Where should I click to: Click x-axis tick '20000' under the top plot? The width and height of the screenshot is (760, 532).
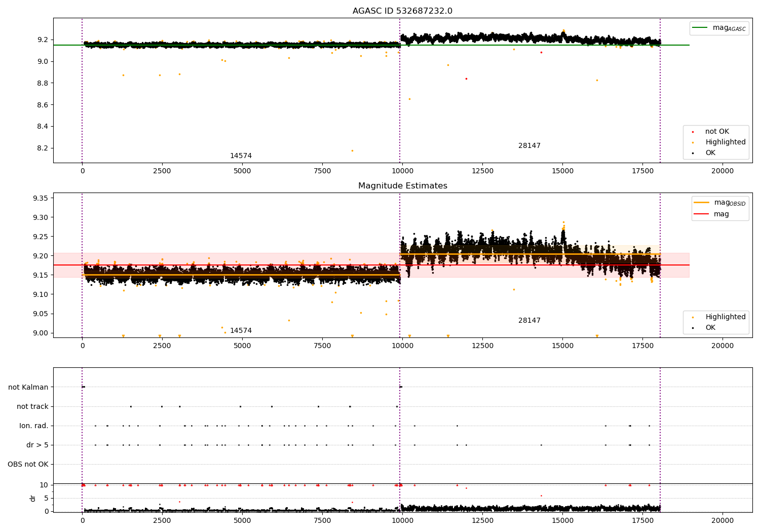pyautogui.click(x=723, y=171)
